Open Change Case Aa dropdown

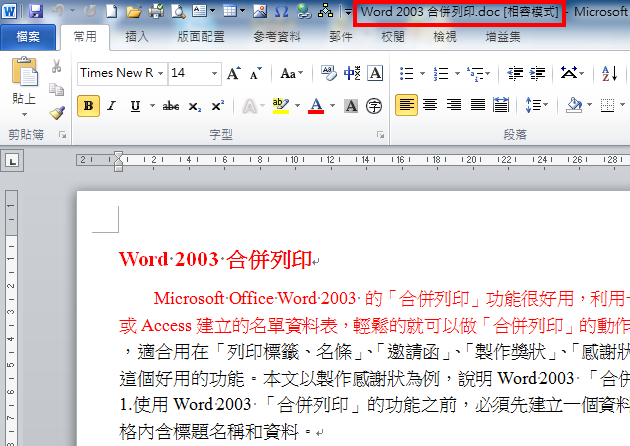tap(291, 74)
